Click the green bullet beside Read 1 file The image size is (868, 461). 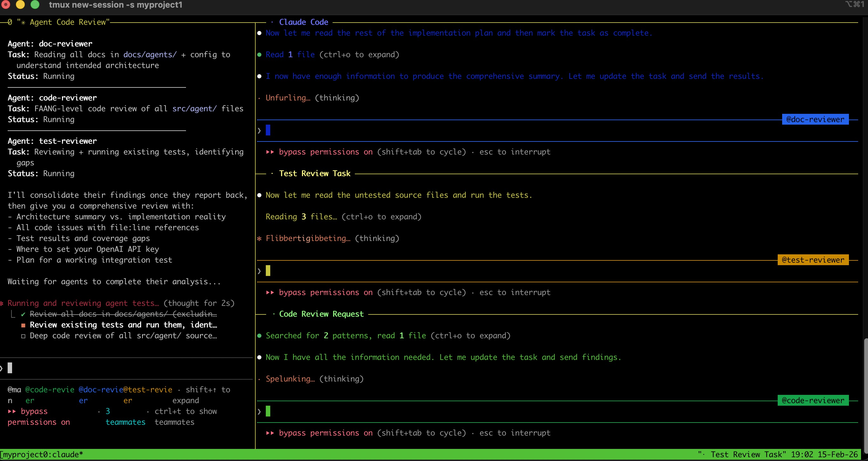(x=259, y=55)
